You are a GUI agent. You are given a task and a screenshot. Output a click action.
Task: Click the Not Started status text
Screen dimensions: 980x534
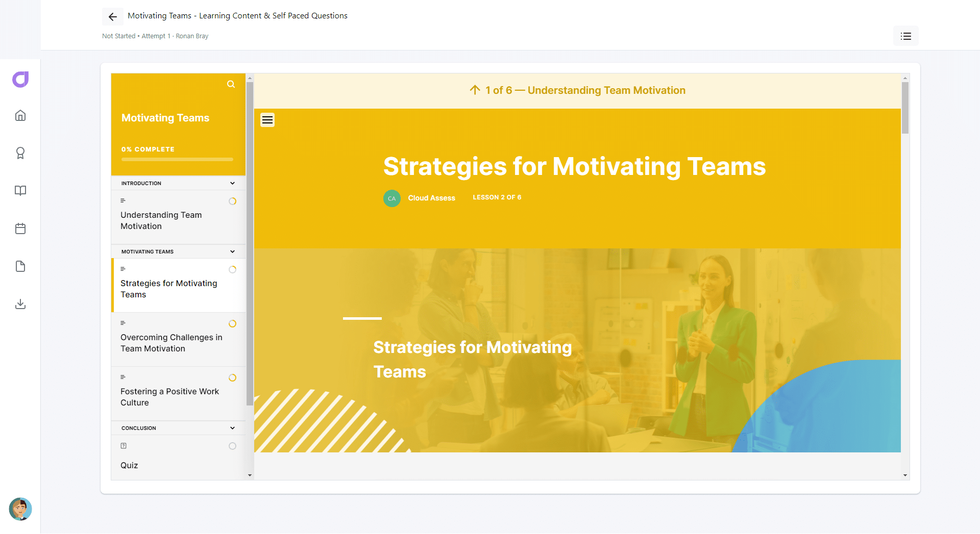(x=119, y=36)
